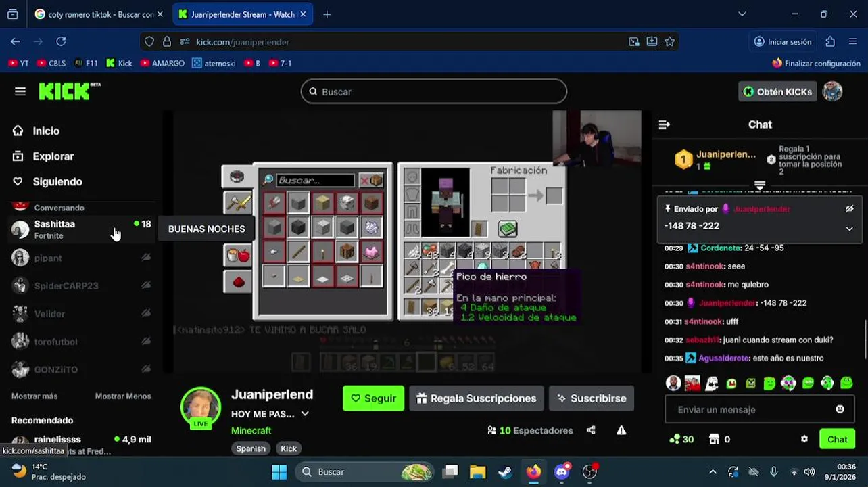This screenshot has width=868, height=487.
Task: Report the stream with warning icon
Action: (x=621, y=430)
